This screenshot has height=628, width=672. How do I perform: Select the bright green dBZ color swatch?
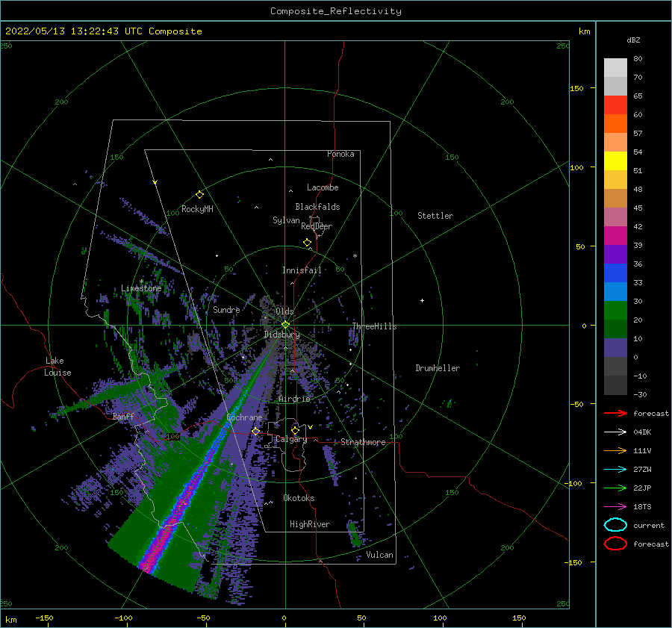(615, 311)
